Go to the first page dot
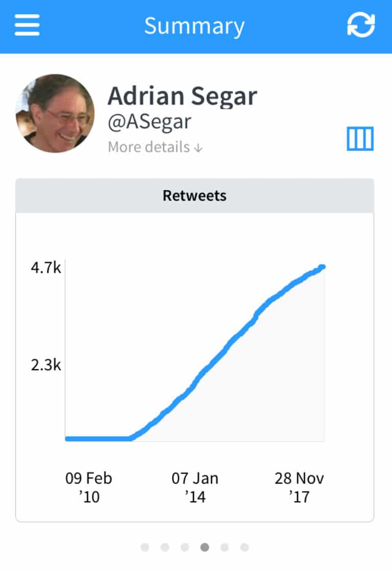This screenshot has width=392, height=571. tap(145, 547)
